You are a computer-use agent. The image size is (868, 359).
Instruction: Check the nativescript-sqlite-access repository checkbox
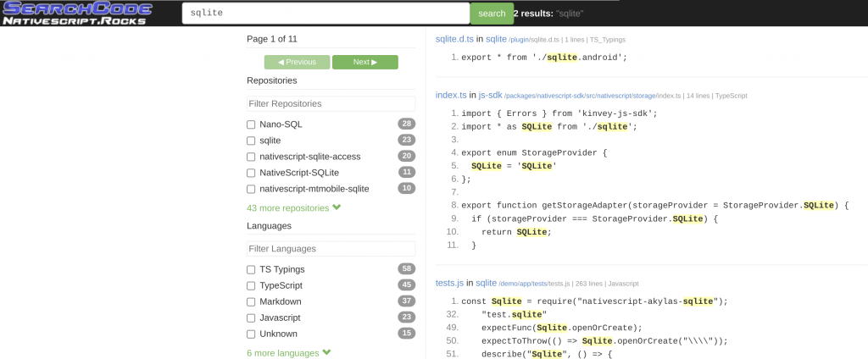(251, 157)
